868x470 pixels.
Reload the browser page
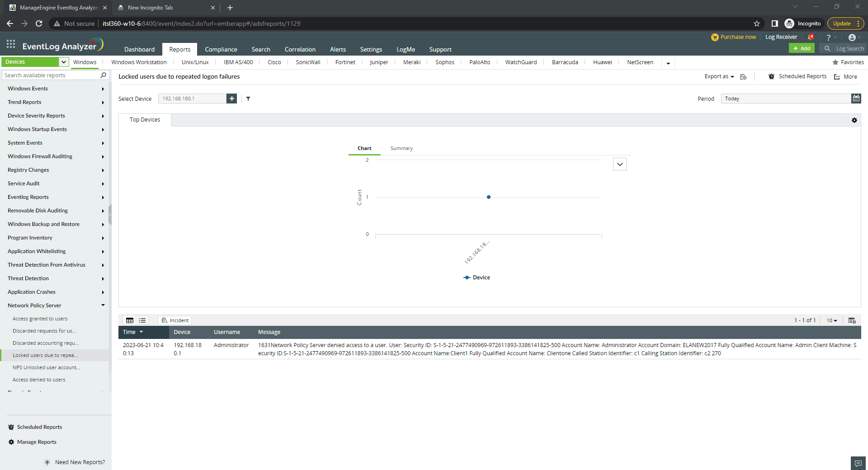pos(39,23)
